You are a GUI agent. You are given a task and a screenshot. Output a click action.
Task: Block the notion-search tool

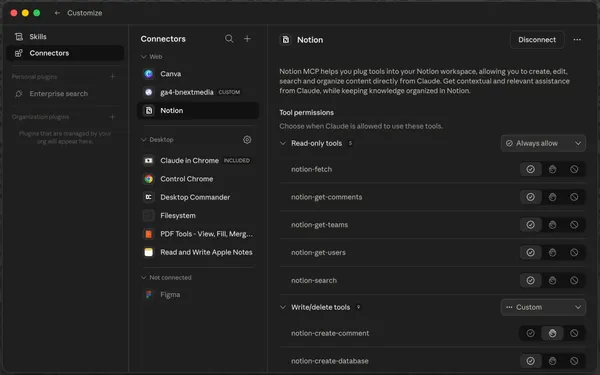pos(574,280)
